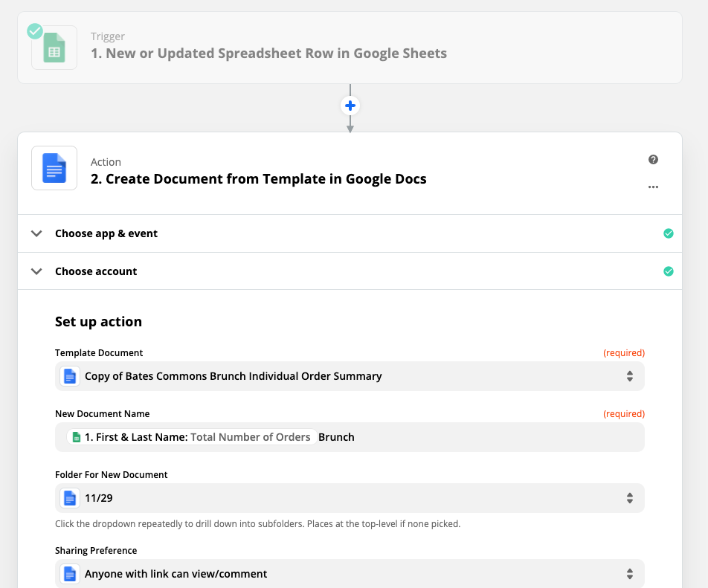
Task: Click the Set up action heading
Action: point(98,322)
